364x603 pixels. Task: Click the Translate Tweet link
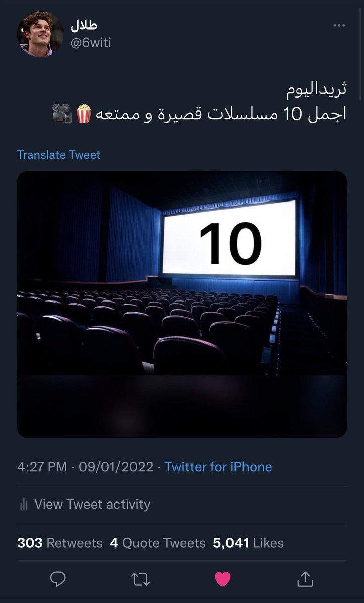point(59,155)
